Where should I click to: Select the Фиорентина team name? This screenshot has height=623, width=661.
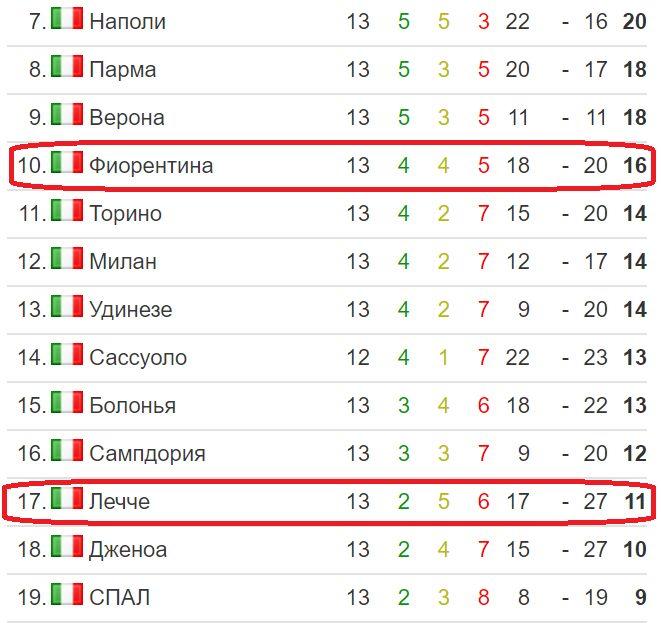click(x=151, y=165)
